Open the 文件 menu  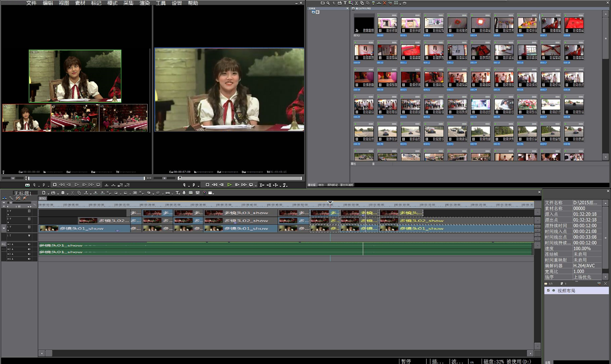(x=31, y=3)
